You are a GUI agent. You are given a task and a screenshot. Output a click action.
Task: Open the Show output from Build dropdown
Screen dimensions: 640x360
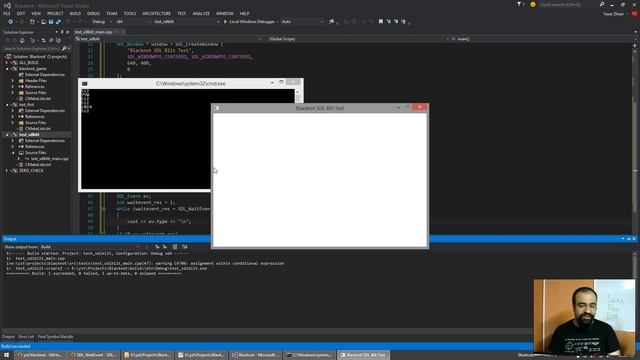pos(90,247)
